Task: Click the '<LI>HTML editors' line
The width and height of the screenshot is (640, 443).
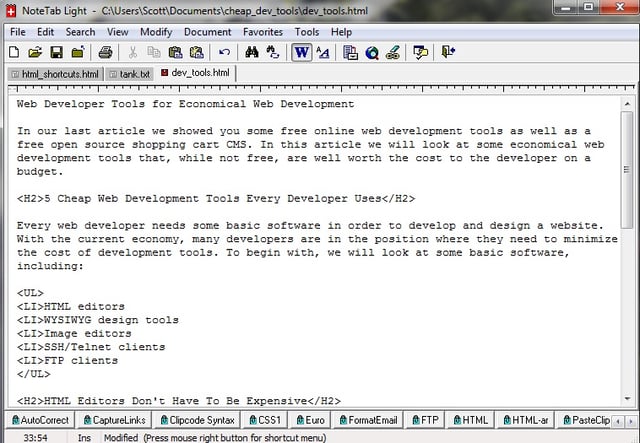Action: (x=71, y=306)
